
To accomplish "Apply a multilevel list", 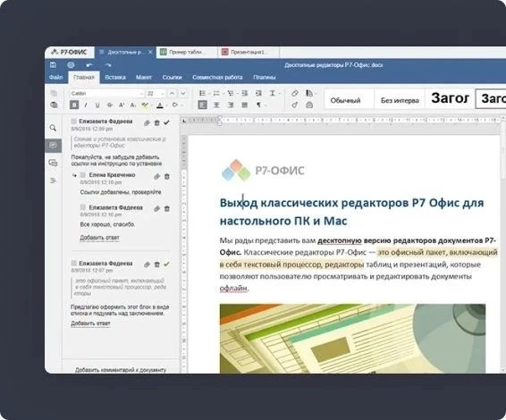I will [x=231, y=93].
